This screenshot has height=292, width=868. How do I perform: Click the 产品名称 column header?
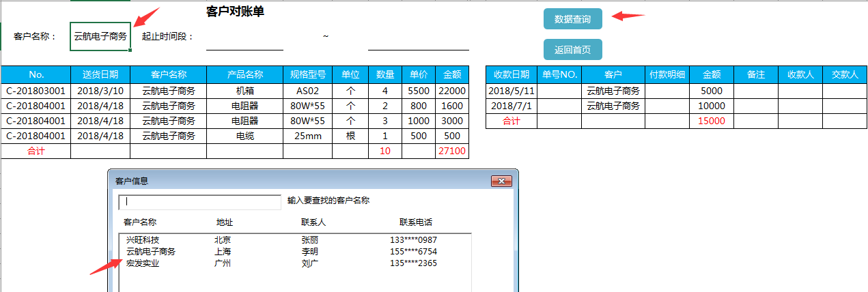[x=244, y=74]
